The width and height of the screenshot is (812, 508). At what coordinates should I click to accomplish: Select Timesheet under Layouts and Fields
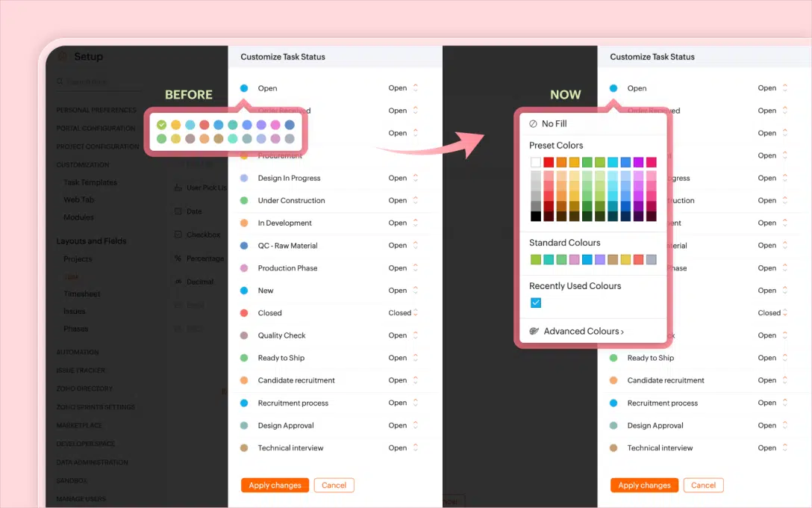click(x=82, y=294)
